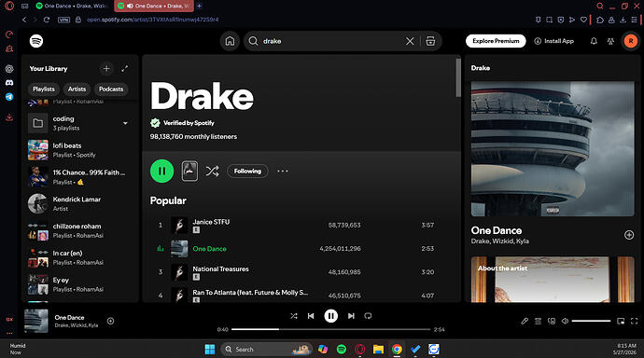Add One Dance to library from right panel

(629, 235)
